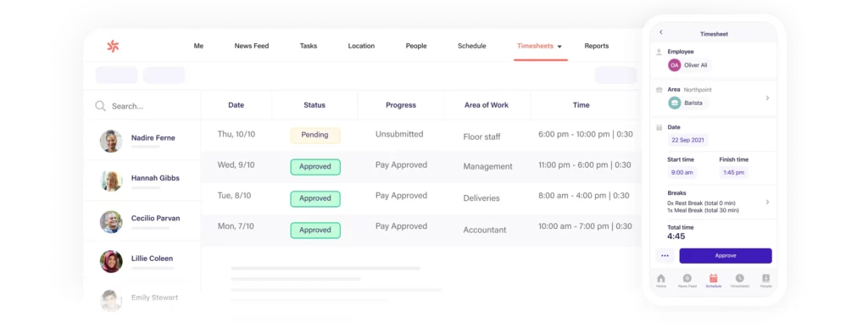Select the Barista area chip
Image resolution: width=868 pixels, height=328 pixels.
tap(688, 103)
